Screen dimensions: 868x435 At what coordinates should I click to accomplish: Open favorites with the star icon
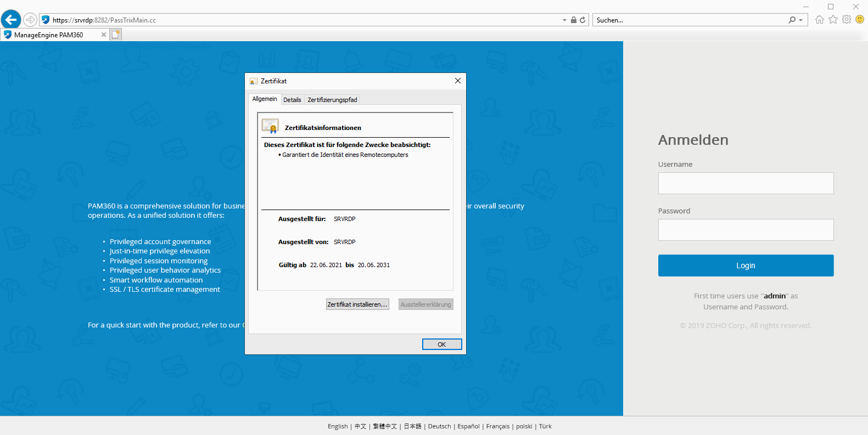(833, 20)
